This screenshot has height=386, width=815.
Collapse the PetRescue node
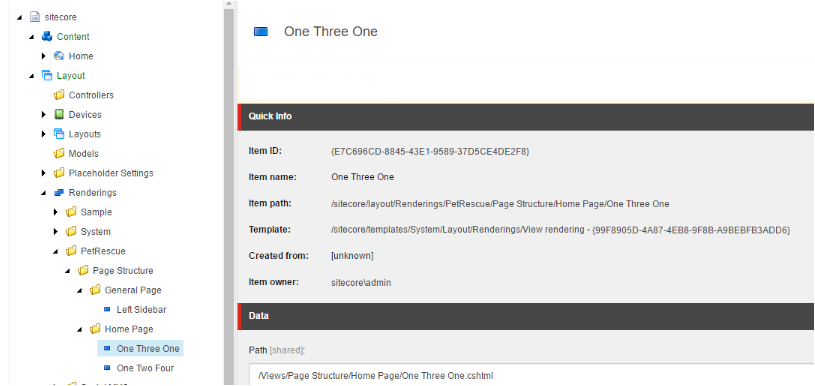[56, 251]
